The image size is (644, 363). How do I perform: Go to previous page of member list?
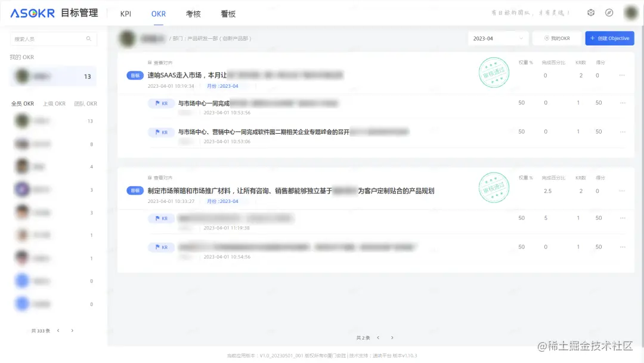tap(58, 331)
